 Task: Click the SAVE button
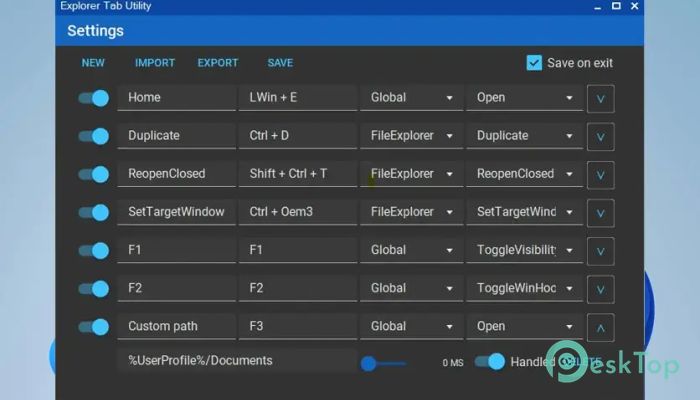(x=280, y=63)
